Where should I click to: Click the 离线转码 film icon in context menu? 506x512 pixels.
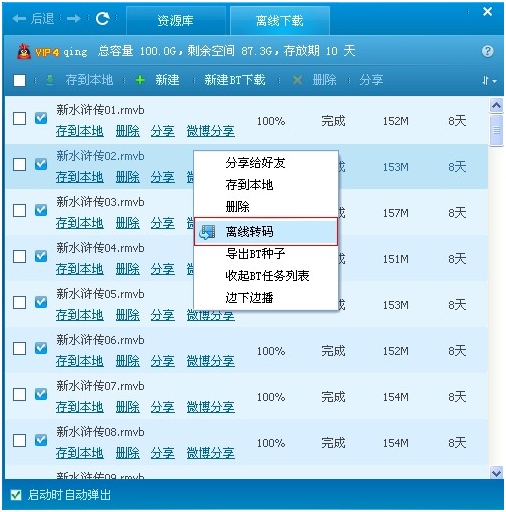pos(207,232)
